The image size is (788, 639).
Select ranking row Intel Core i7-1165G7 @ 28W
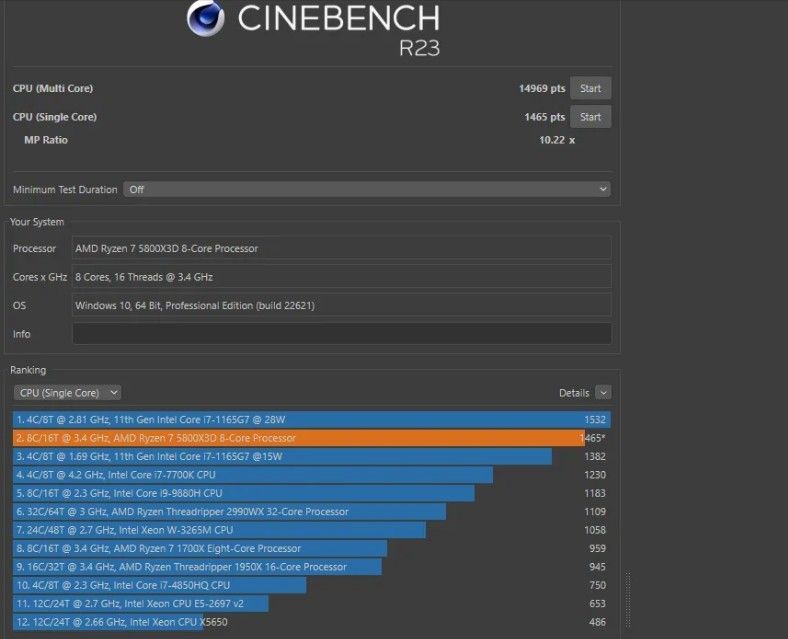tap(312, 419)
